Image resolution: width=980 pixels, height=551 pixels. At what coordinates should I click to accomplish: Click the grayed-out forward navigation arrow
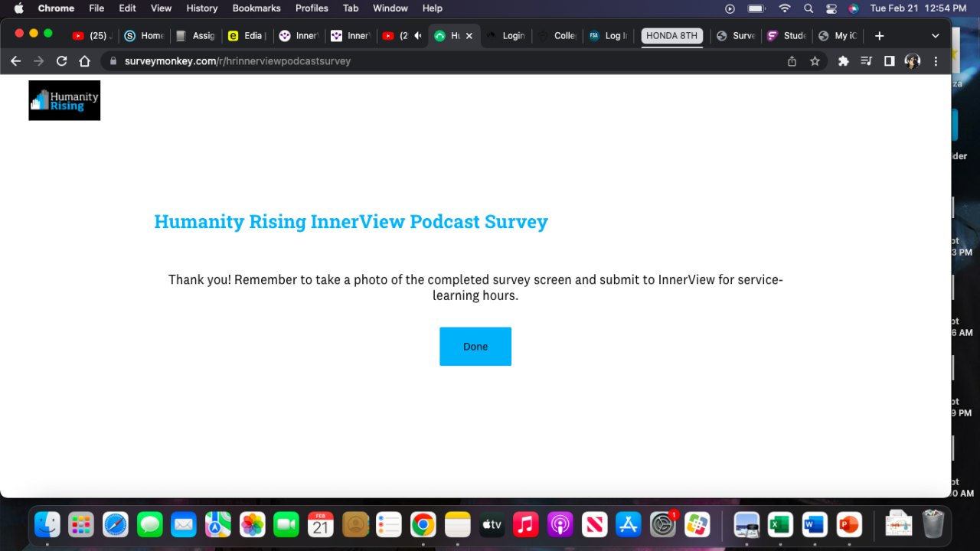(38, 61)
